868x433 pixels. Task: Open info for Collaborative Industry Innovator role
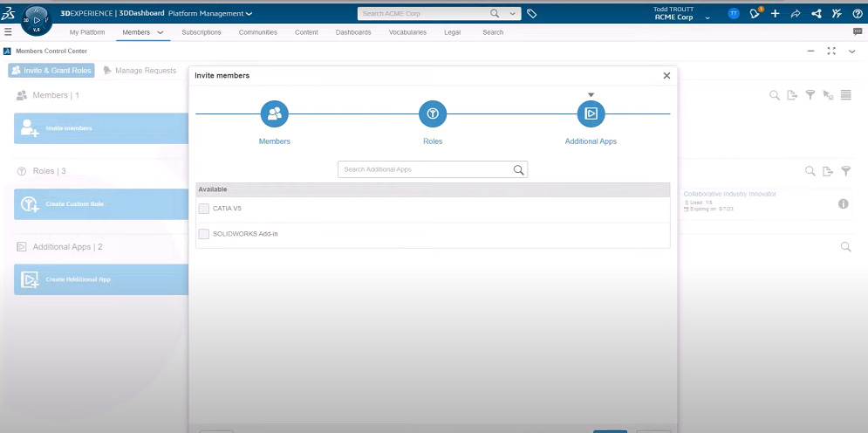click(x=843, y=203)
